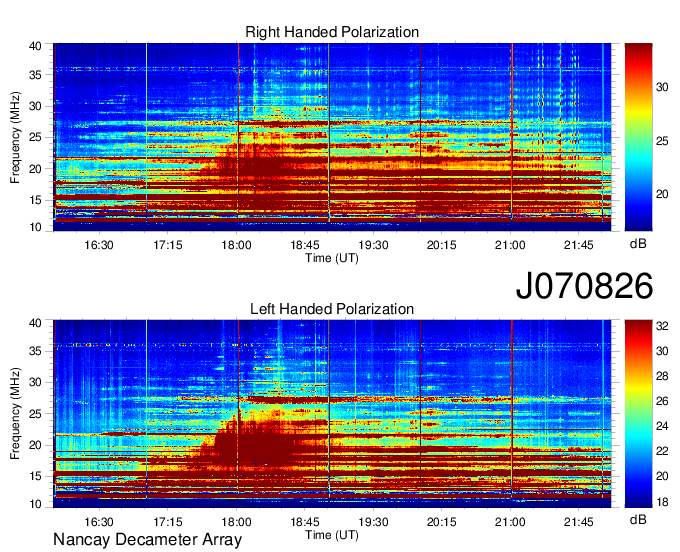The height and width of the screenshot is (552, 680).
Task: Click the 40 MHz tick on Left Handed frequency axis
Action: pos(36,323)
